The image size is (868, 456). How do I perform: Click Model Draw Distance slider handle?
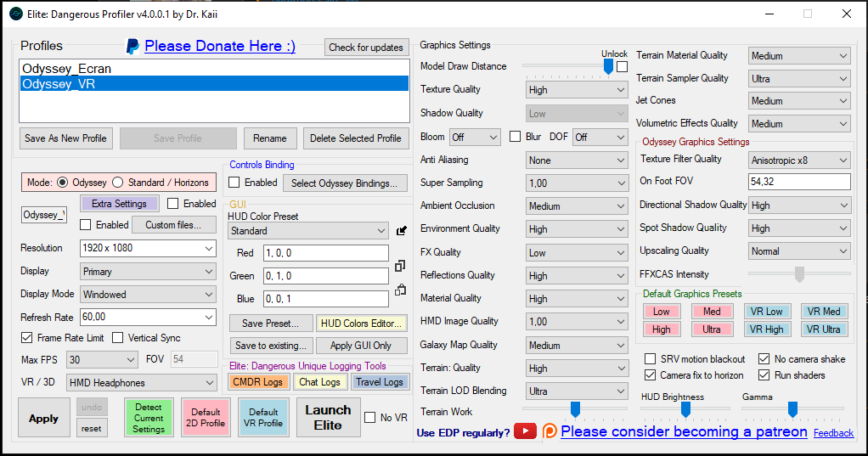point(608,66)
